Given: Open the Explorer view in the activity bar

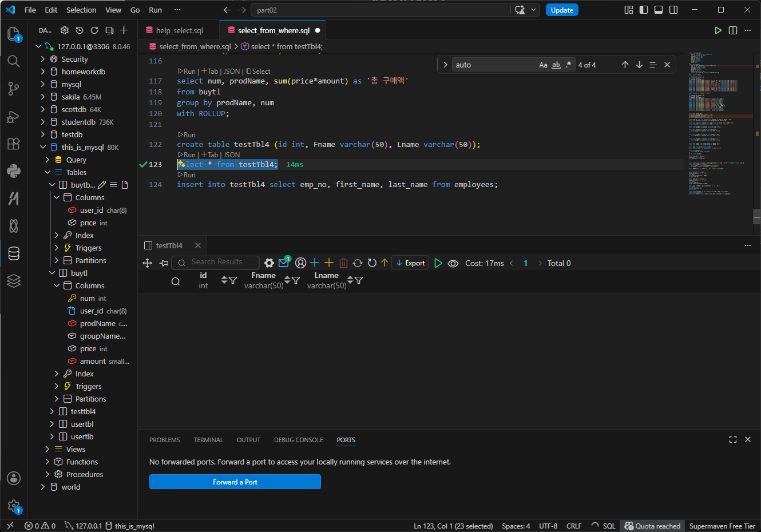Looking at the screenshot, I should [14, 34].
